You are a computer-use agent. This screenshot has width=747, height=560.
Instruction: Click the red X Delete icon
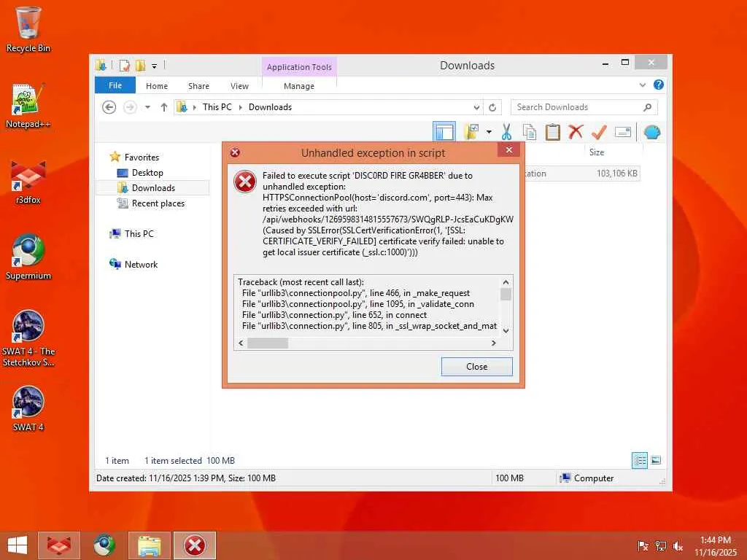[x=576, y=132]
